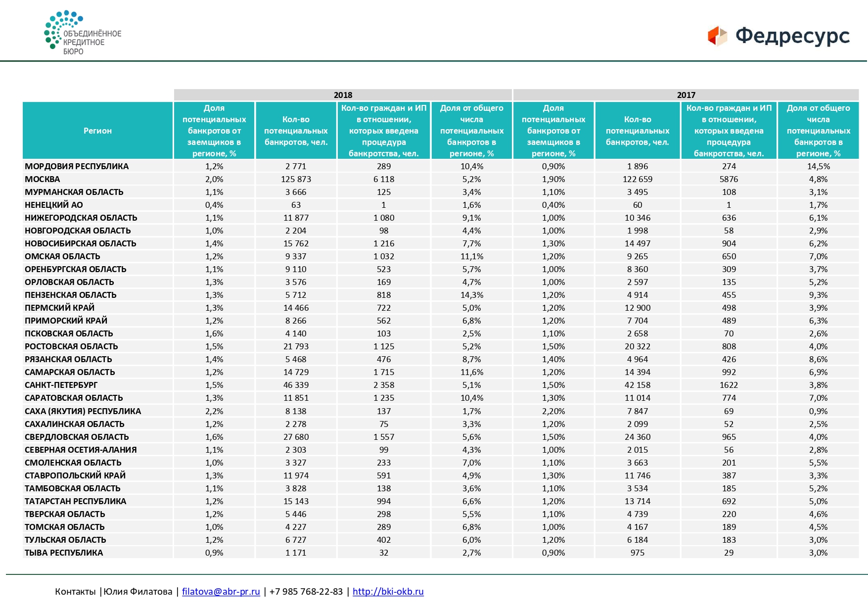Select the ТОМСКАЯ ОБЛАСТЬ row label
This screenshot has width=868, height=614.
65,527
